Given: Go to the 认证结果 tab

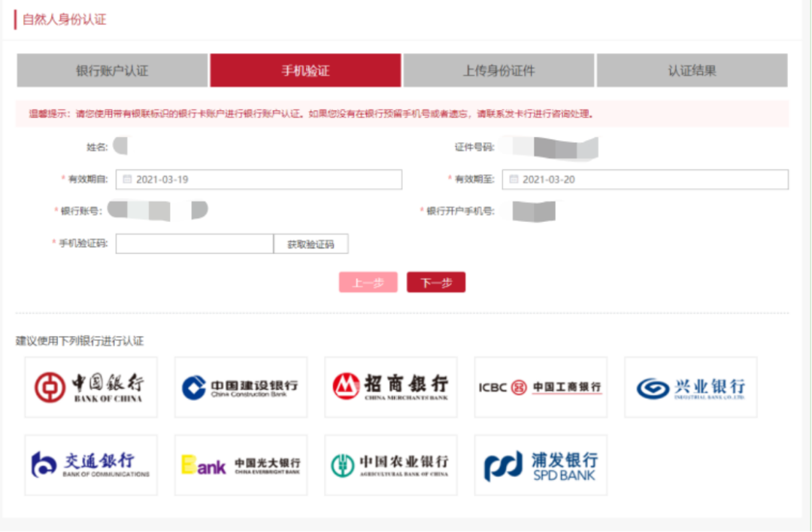Looking at the screenshot, I should (692, 71).
